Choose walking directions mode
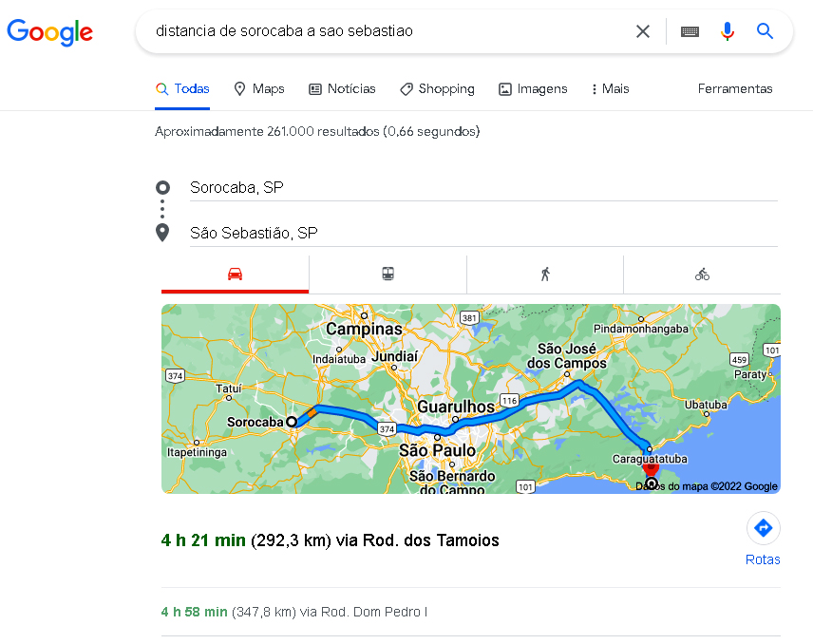Screen dimensions: 813x644 [545, 275]
